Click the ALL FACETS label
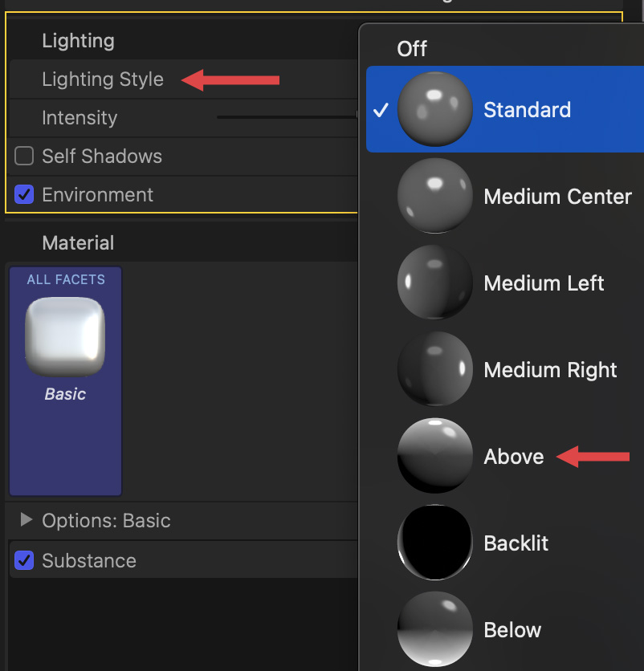 66,279
